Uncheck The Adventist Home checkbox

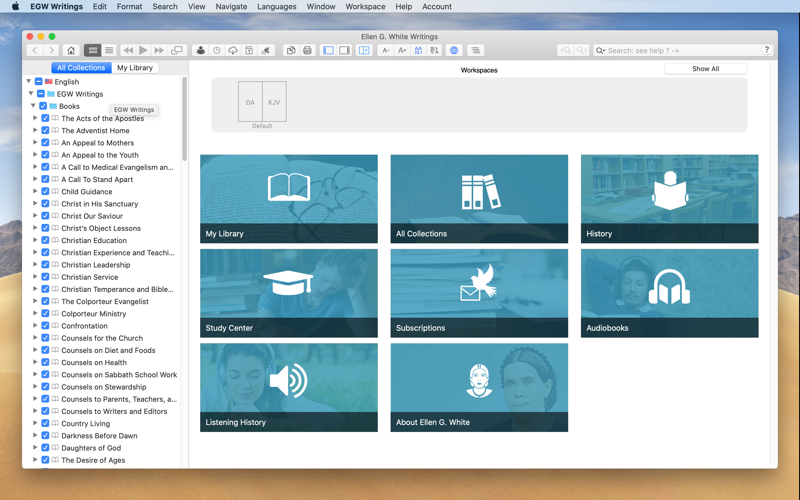[45, 130]
